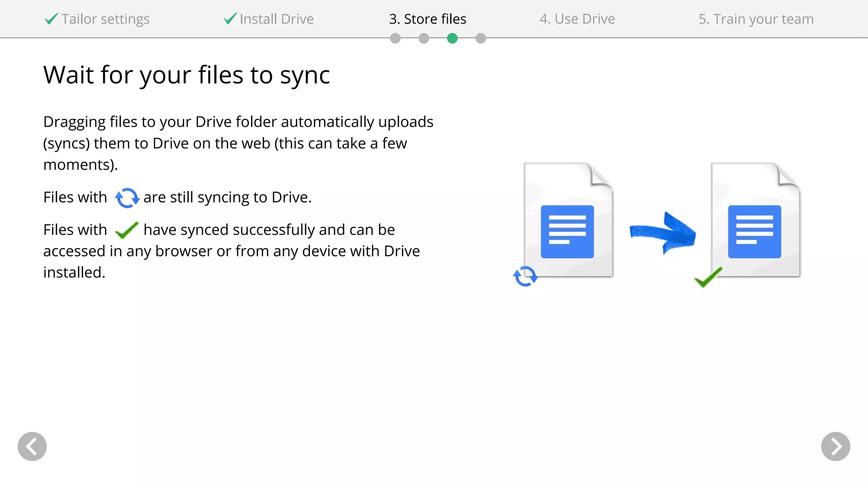Jump to the 4. Use Drive step

point(577,19)
